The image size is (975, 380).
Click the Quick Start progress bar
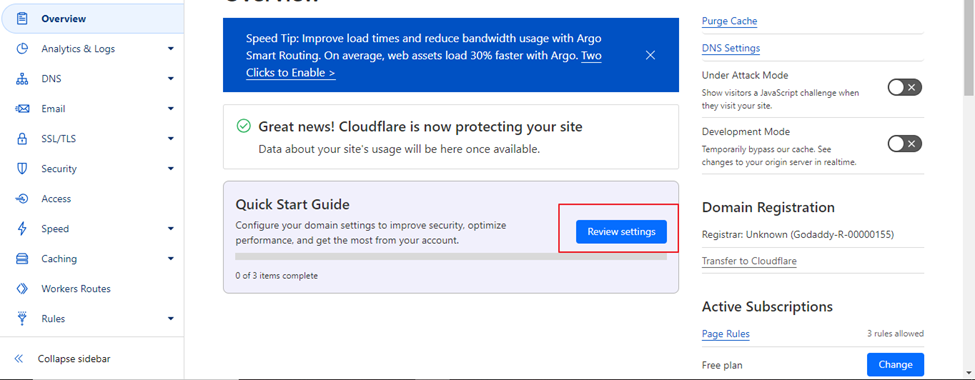451,256
